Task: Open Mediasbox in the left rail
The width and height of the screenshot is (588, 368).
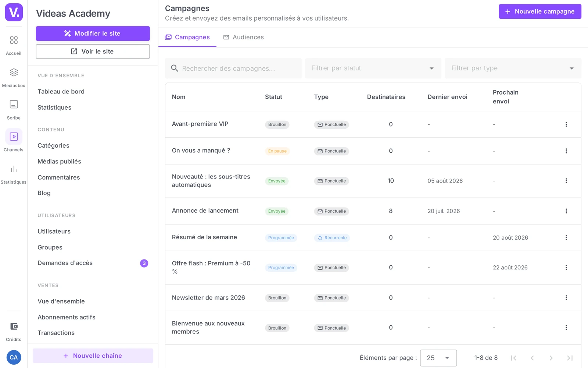Action: [14, 72]
